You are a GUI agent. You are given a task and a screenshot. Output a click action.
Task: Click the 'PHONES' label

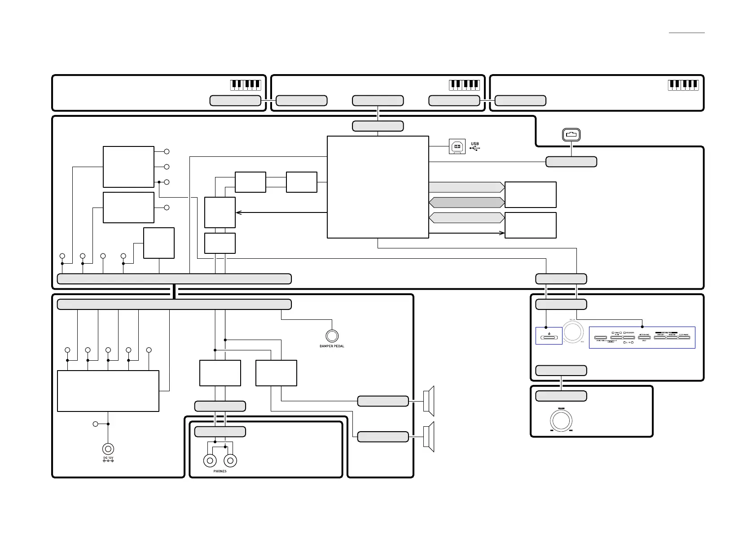(x=220, y=471)
